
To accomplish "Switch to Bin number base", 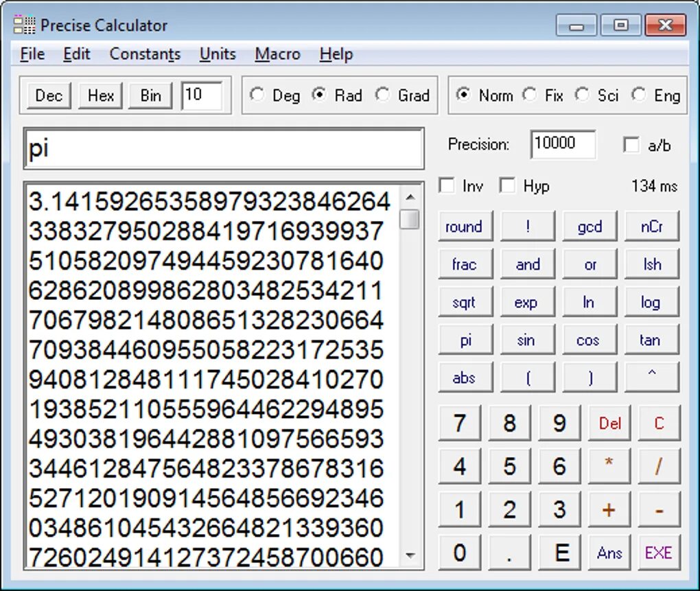I will (150, 95).
